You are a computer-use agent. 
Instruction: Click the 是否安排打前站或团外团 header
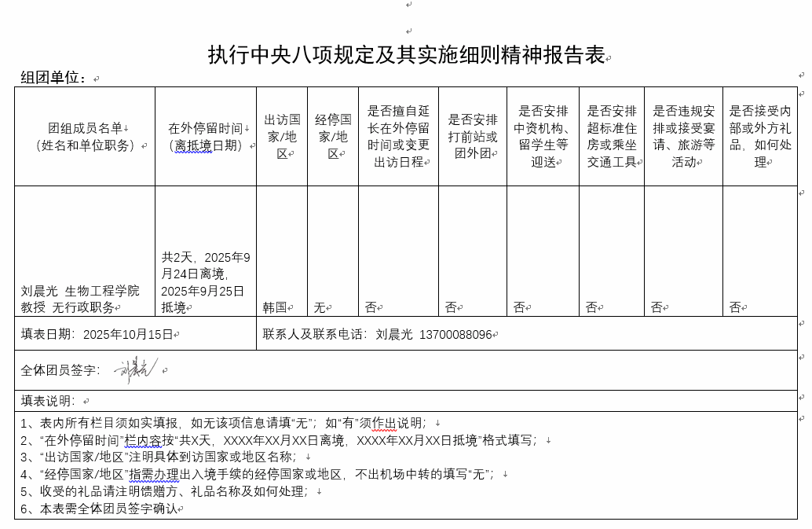tap(472, 136)
